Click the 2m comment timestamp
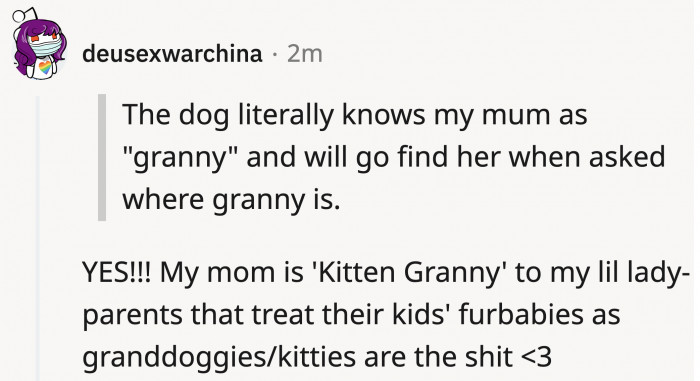This screenshot has height=381, width=700. point(304,54)
